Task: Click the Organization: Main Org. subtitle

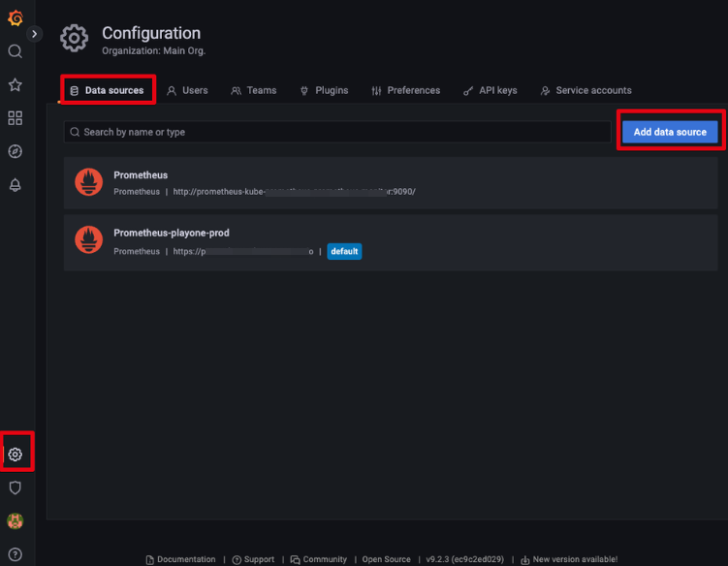Action: point(154,50)
